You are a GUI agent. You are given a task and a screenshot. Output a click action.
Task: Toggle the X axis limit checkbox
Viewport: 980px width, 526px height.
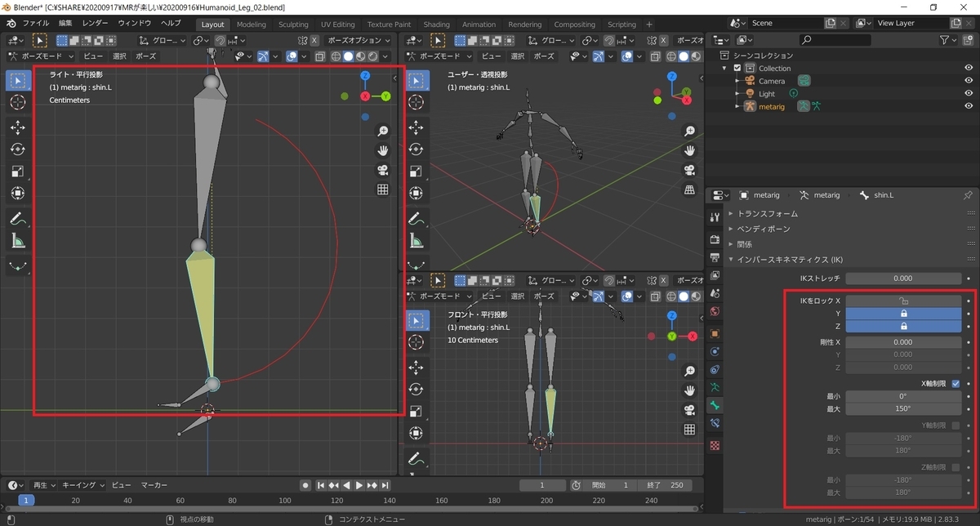pos(955,383)
